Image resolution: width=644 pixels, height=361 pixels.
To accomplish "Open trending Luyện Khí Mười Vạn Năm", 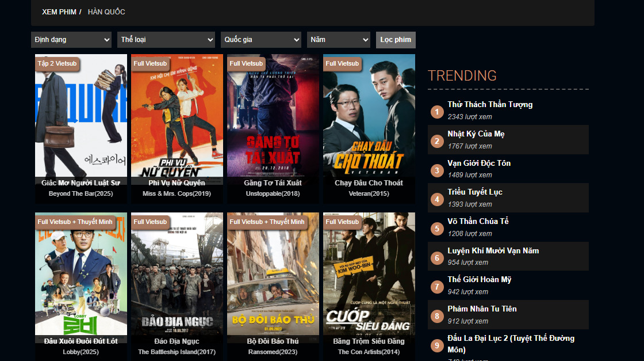I will pyautogui.click(x=493, y=251).
